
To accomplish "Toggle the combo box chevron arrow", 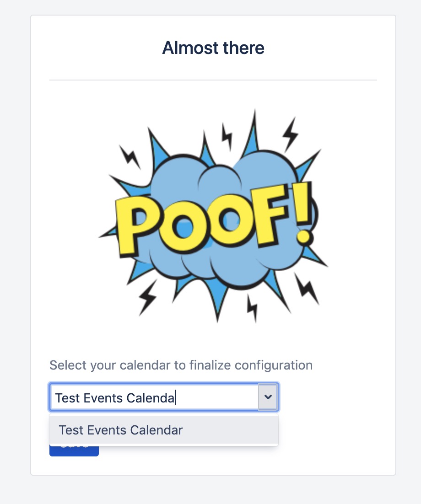I will click(268, 397).
